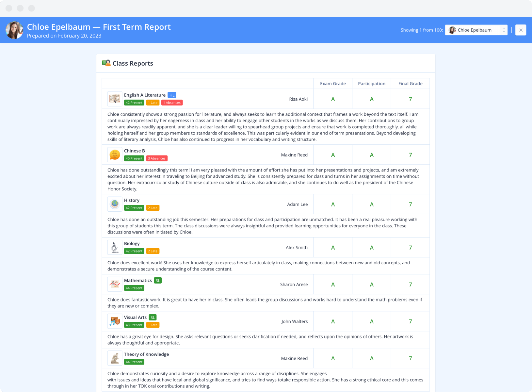Click the Visual Arts masks icon
532x392 pixels.
(115, 321)
